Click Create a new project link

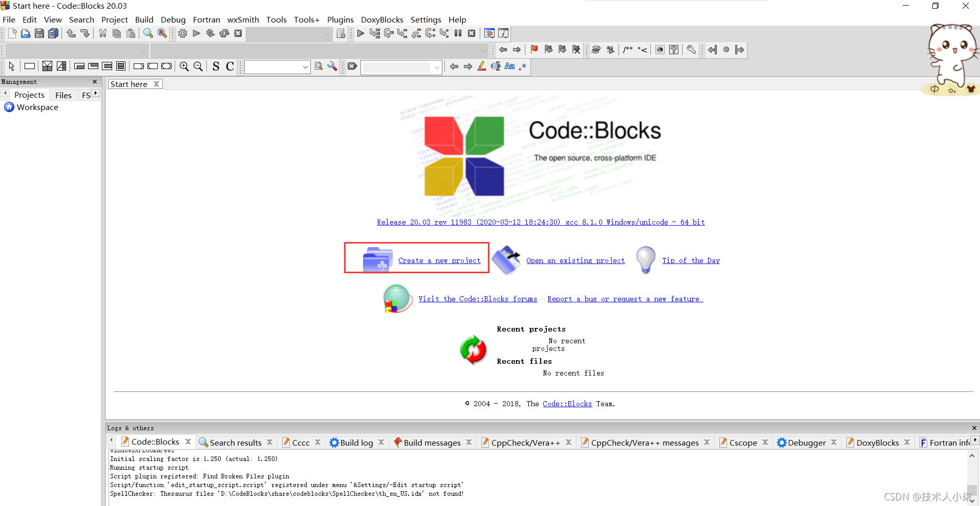point(439,260)
